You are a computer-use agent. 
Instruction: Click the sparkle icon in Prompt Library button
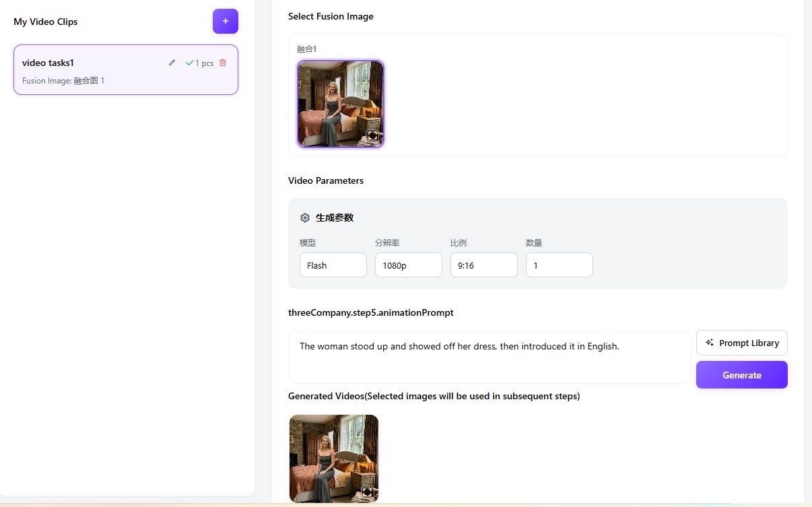pyautogui.click(x=710, y=343)
